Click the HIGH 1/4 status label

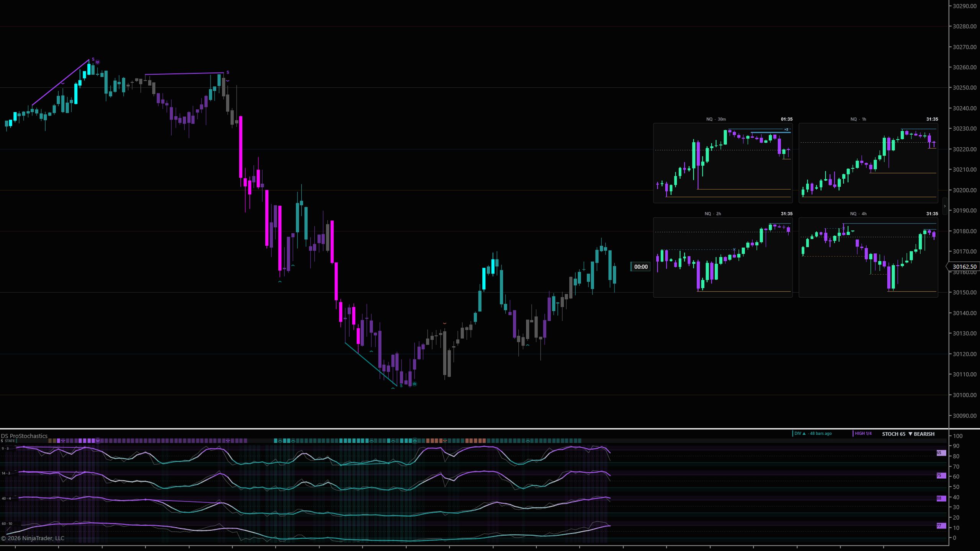(863, 434)
